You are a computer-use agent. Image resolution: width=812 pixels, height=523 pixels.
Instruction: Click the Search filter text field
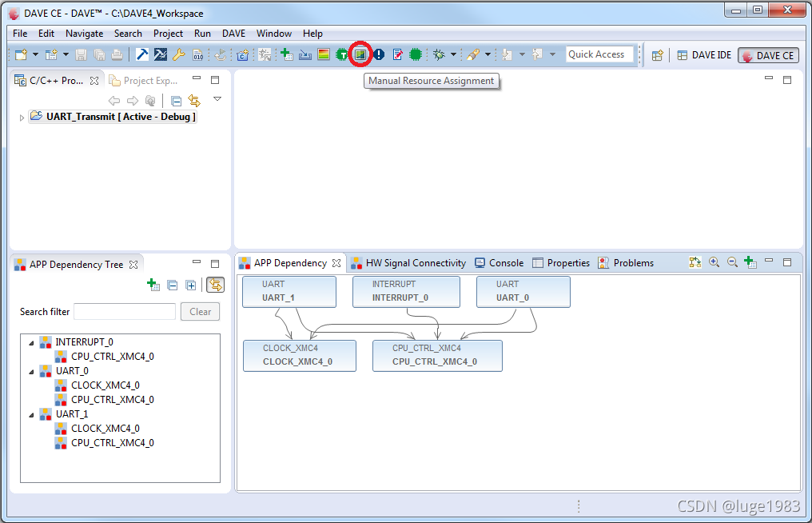125,312
